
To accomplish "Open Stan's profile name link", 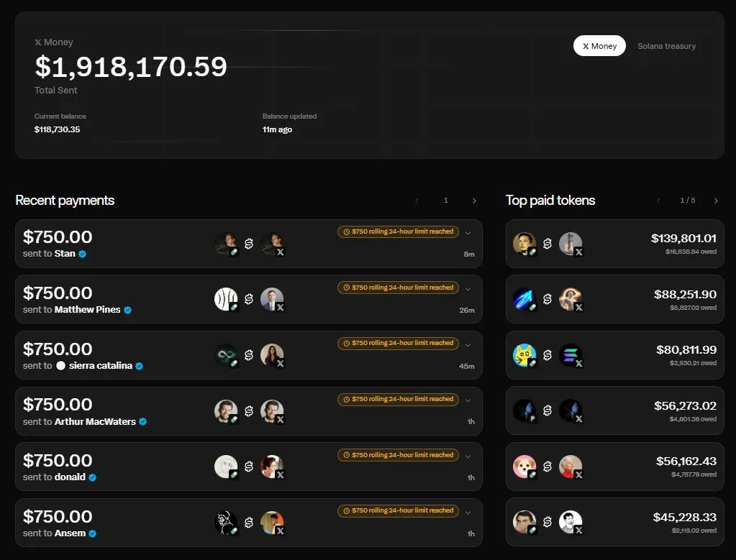I will (x=65, y=254).
